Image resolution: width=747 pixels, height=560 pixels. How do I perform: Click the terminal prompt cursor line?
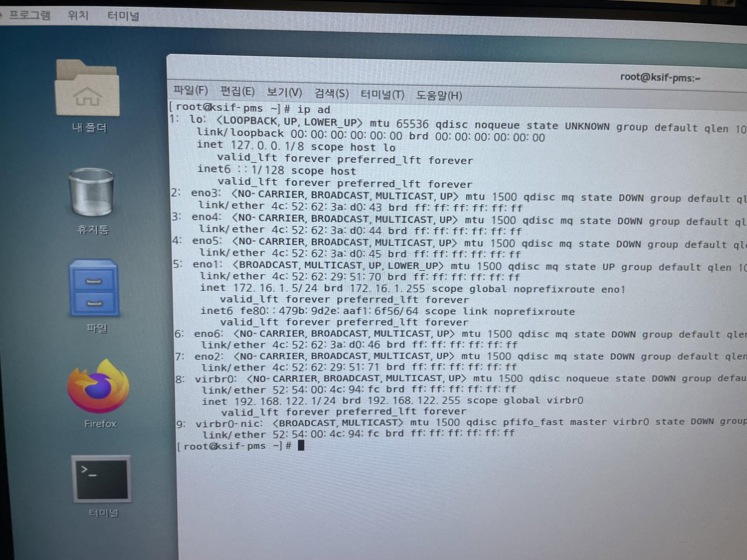tap(302, 446)
